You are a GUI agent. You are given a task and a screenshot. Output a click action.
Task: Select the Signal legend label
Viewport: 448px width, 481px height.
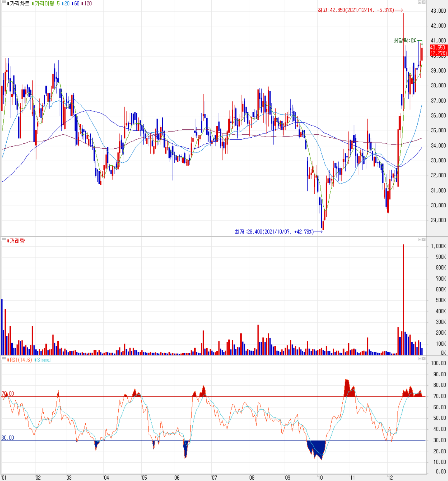(x=43, y=360)
